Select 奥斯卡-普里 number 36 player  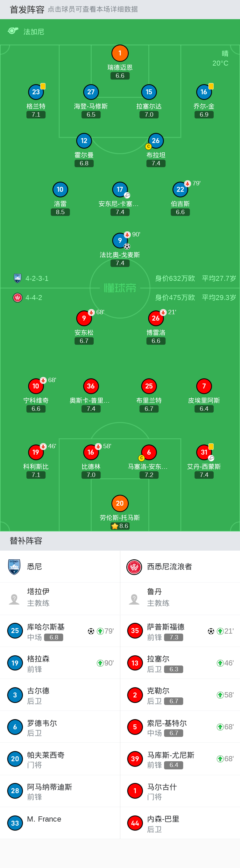point(91,386)
